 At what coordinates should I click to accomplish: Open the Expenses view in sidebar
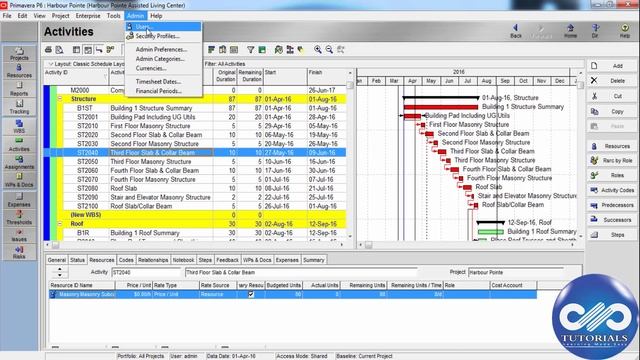[19, 200]
